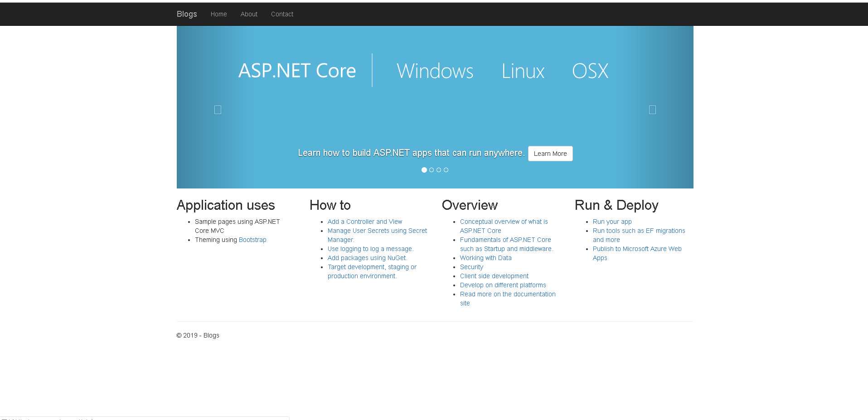Open Conceptual overview of ASP.NET Core link
Screen dimensions: 868x420
[x=504, y=226]
